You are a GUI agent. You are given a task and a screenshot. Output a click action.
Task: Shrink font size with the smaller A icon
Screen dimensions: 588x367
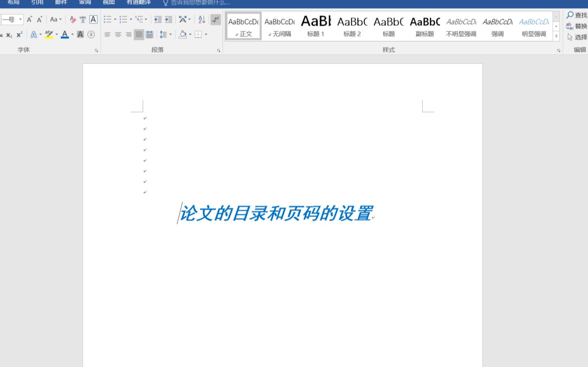[39, 19]
